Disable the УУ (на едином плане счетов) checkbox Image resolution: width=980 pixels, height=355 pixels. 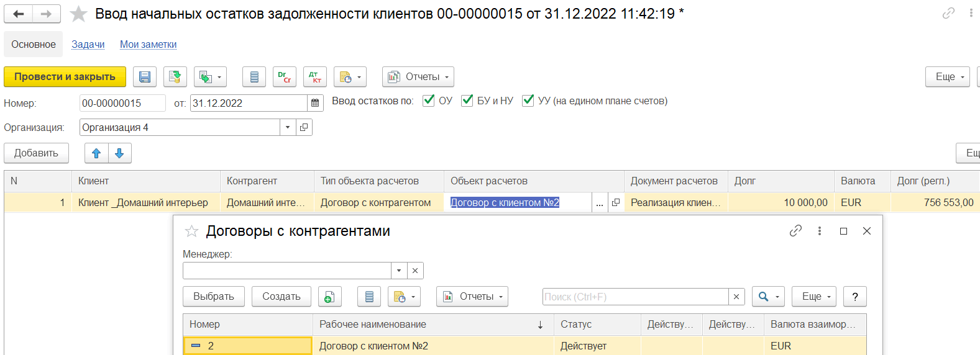coord(528,101)
